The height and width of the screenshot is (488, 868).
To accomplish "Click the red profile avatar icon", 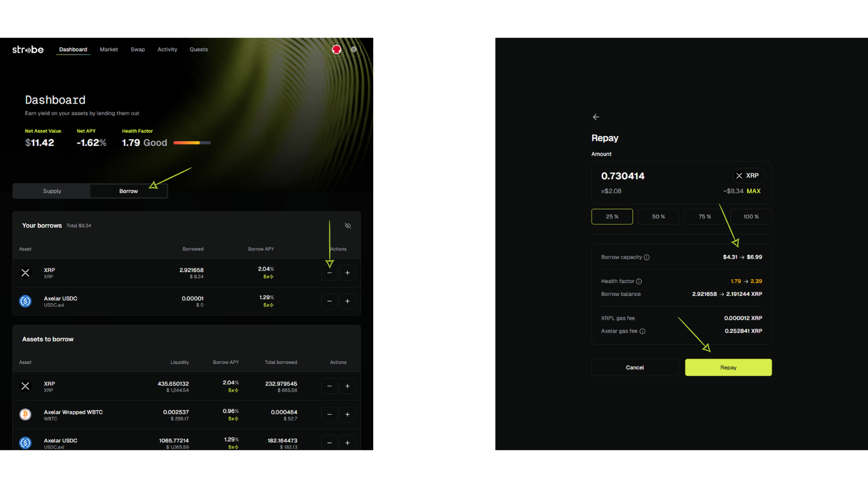I will point(336,49).
